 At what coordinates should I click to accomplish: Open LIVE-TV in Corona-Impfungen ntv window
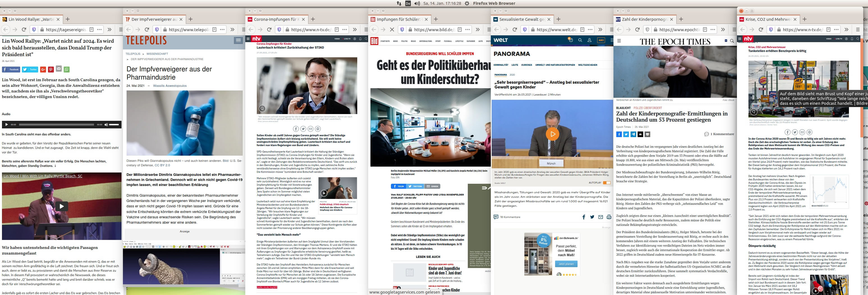347,39
